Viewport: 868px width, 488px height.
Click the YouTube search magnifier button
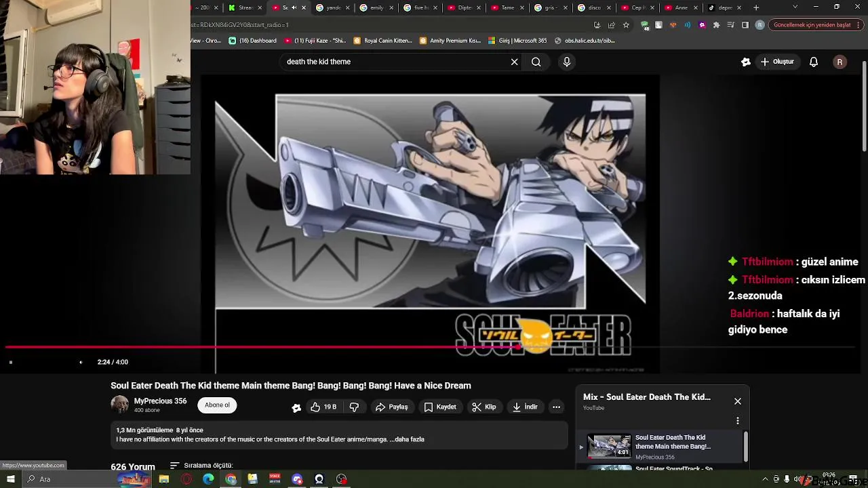[536, 62]
